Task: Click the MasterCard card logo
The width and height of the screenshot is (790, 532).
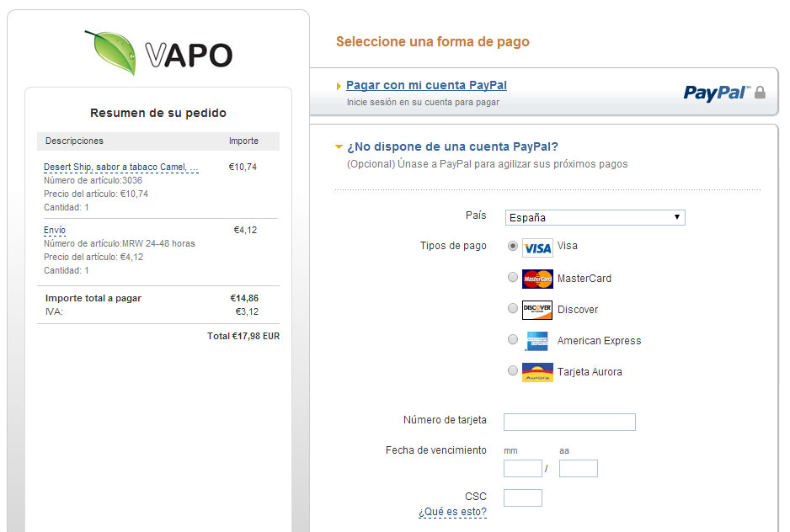Action: 537,279
